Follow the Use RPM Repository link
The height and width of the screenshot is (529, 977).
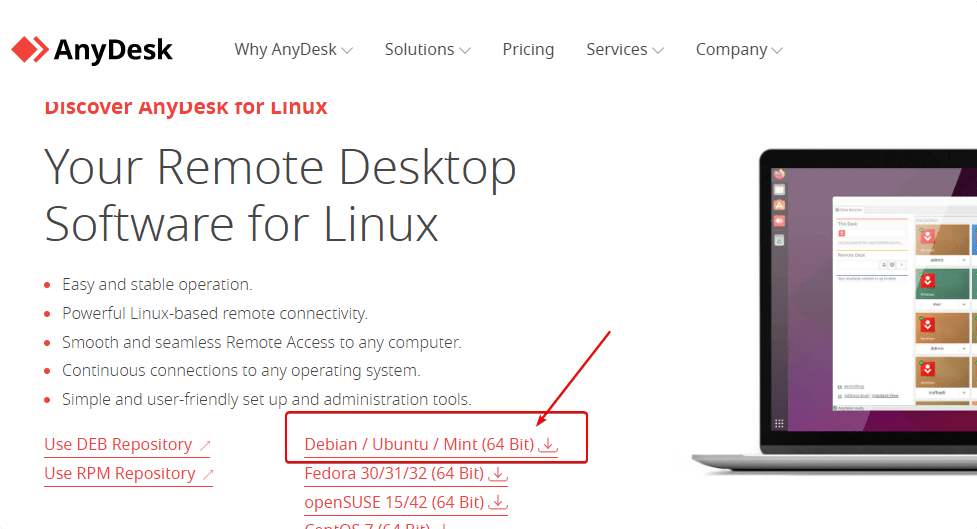[119, 473]
